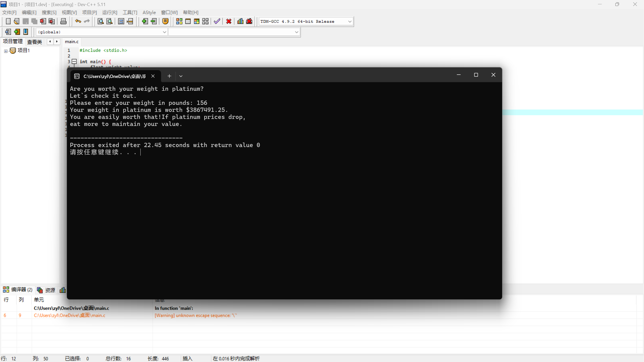Collapse the main() code fold box
The height and width of the screenshot is (362, 644).
point(74,61)
